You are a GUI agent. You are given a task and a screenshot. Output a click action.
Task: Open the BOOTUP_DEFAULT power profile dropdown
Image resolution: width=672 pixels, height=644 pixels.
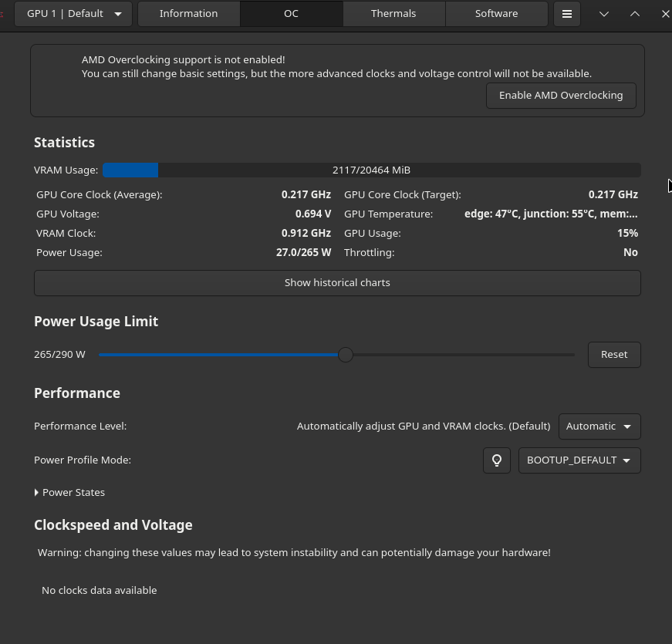tap(579, 460)
